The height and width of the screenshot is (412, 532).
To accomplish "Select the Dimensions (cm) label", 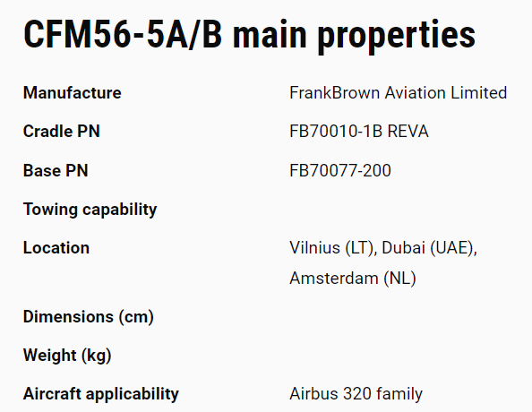I will tap(88, 317).
